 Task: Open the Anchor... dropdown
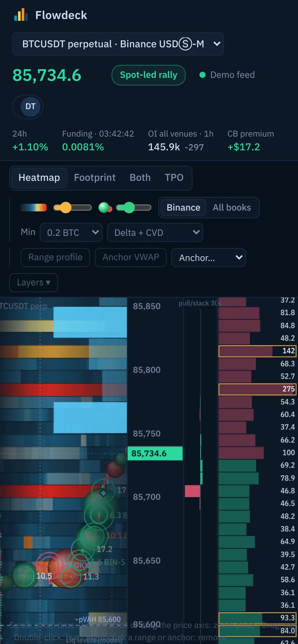209,258
